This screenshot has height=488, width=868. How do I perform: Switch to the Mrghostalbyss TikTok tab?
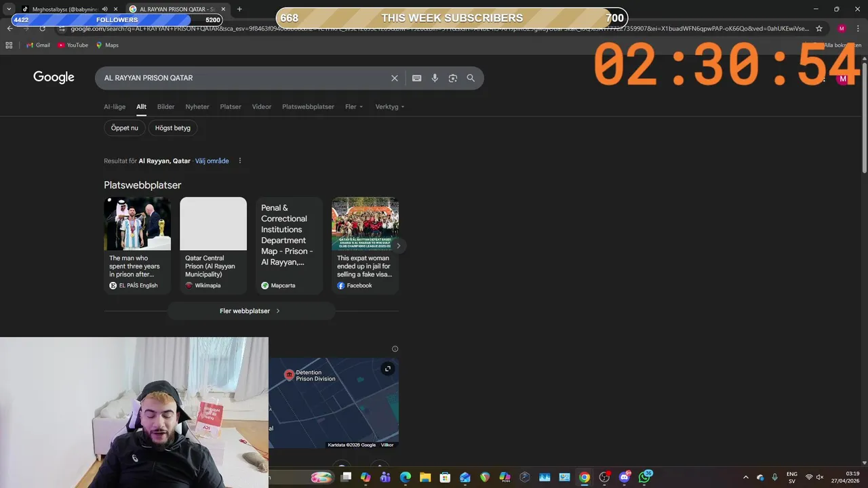[x=64, y=9]
